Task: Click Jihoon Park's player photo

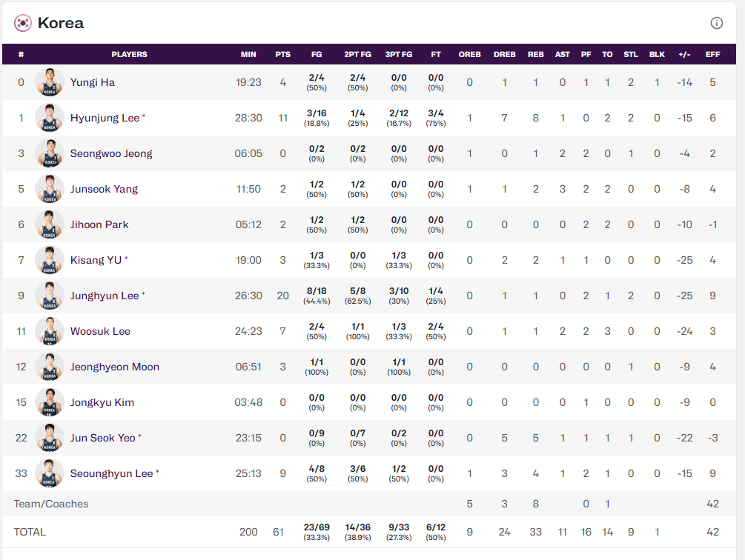Action: click(x=50, y=224)
